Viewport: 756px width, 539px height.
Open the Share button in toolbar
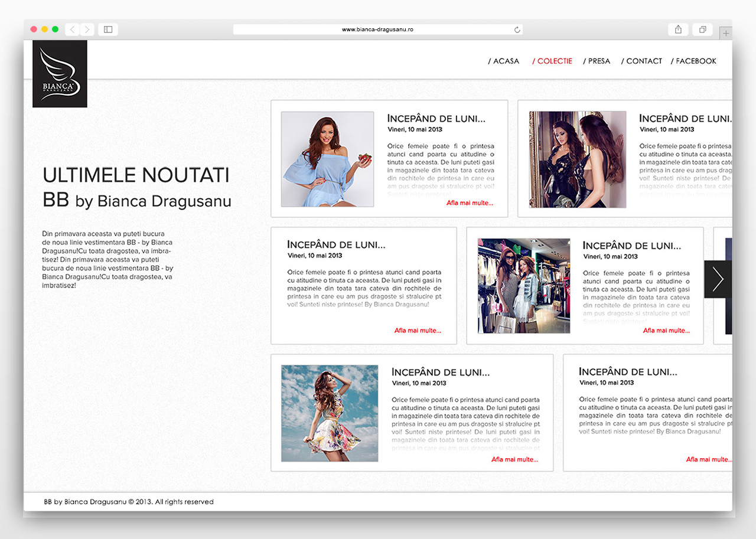(678, 30)
